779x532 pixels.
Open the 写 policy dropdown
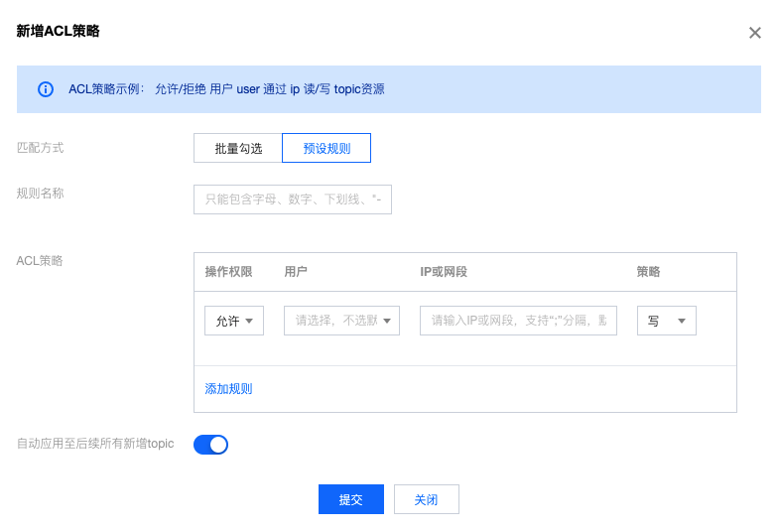[667, 321]
